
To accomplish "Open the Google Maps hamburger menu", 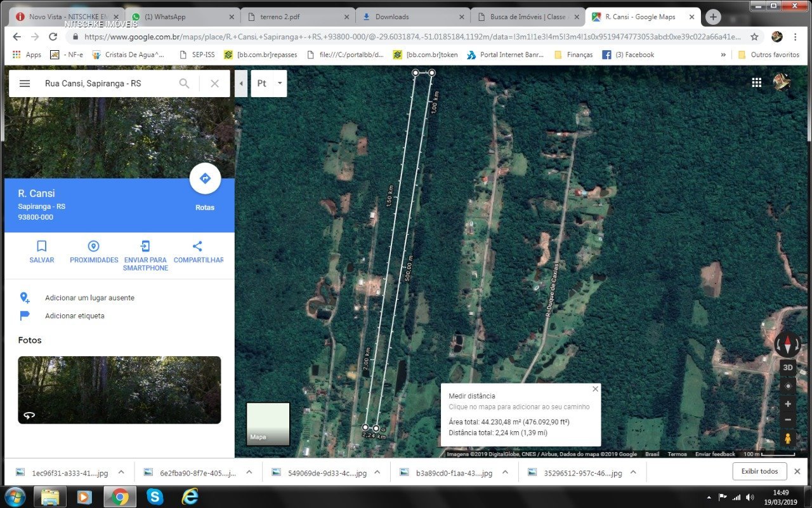I will point(25,83).
